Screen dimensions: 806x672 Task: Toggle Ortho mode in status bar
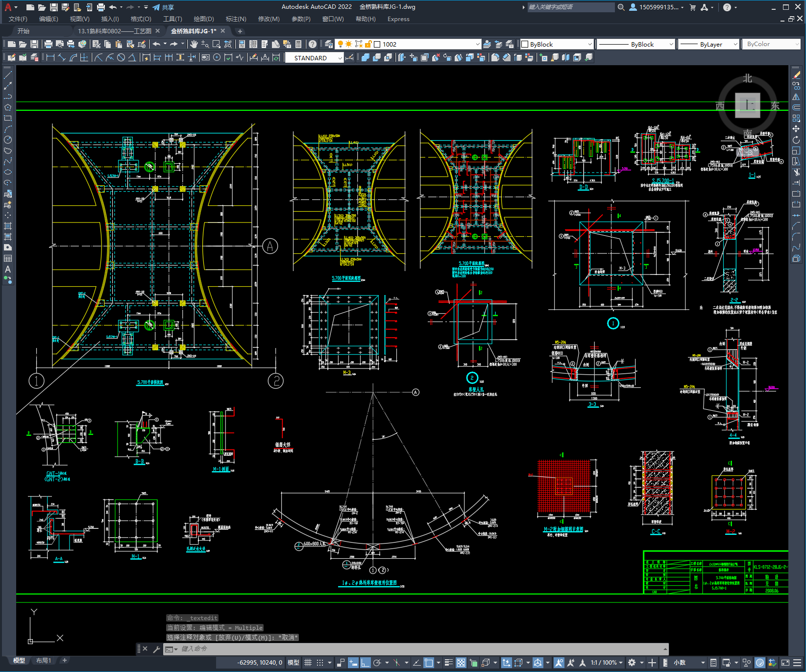pos(366,663)
